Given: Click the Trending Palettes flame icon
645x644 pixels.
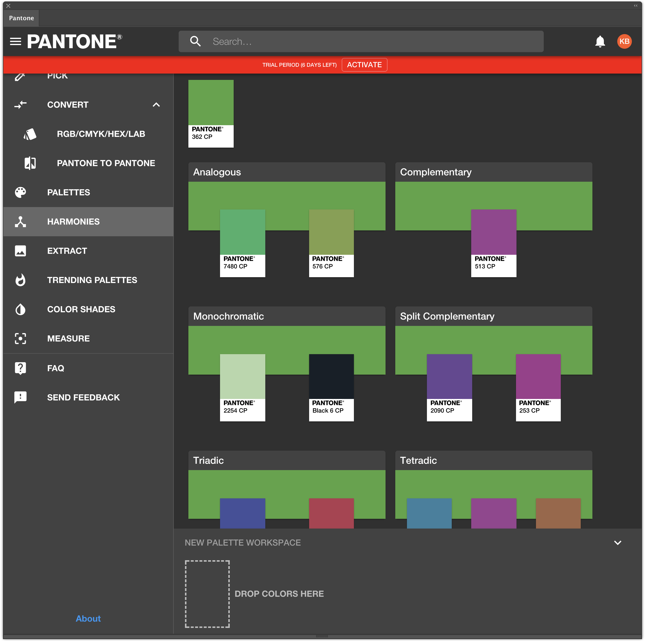Looking at the screenshot, I should [20, 280].
